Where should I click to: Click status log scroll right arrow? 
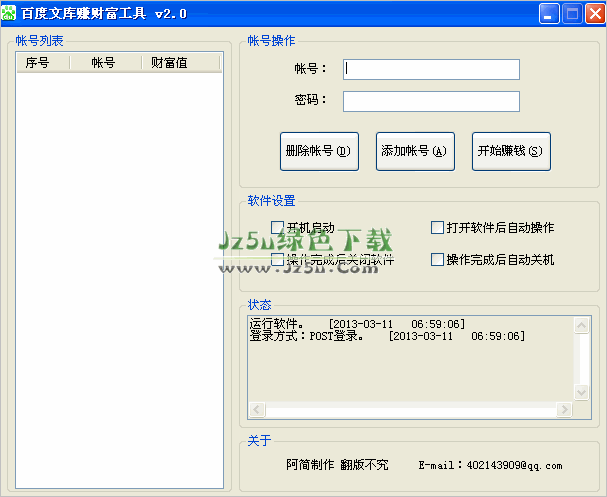click(564, 409)
